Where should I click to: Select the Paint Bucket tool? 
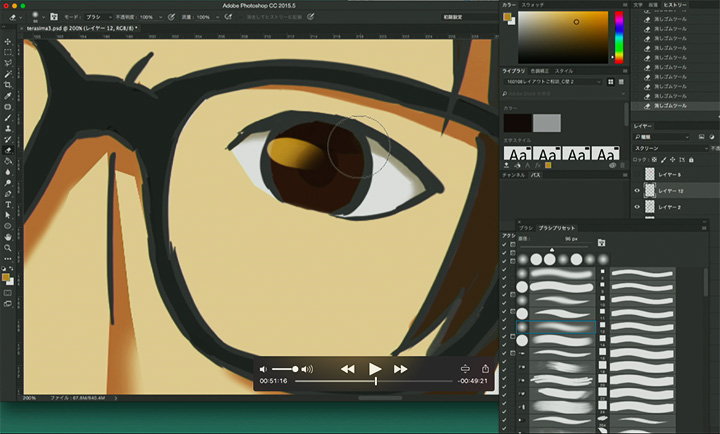tap(8, 161)
